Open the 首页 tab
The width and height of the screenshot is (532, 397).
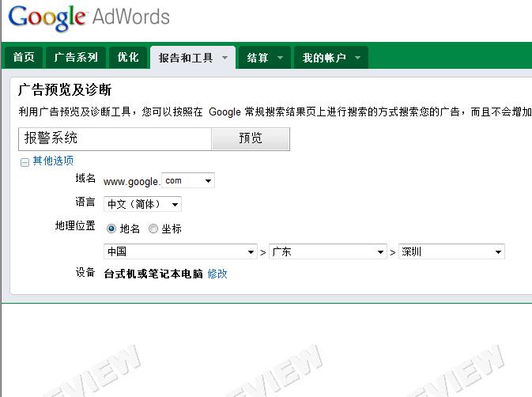coord(24,58)
